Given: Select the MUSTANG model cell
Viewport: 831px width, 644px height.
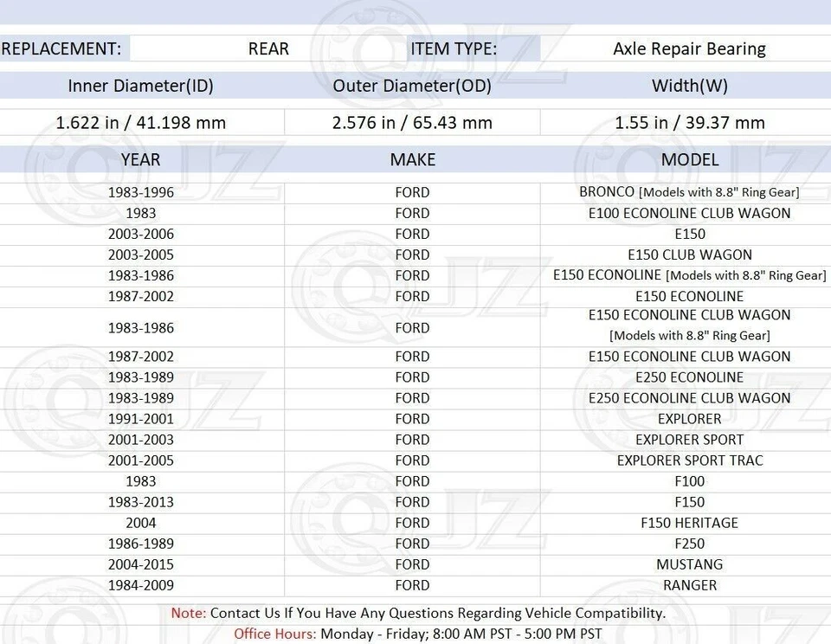Looking at the screenshot, I should click(x=690, y=564).
